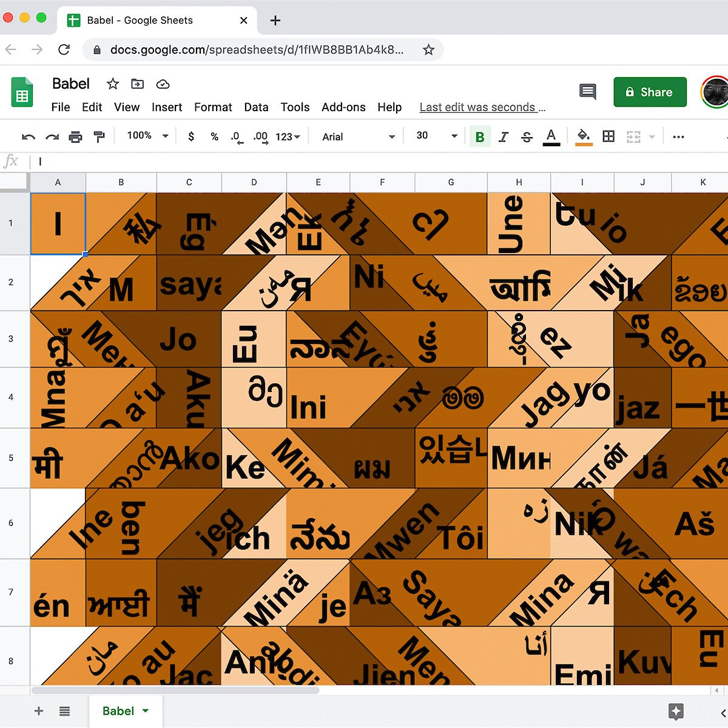Toggle Bold formatting
The height and width of the screenshot is (728, 728).
pos(479,136)
